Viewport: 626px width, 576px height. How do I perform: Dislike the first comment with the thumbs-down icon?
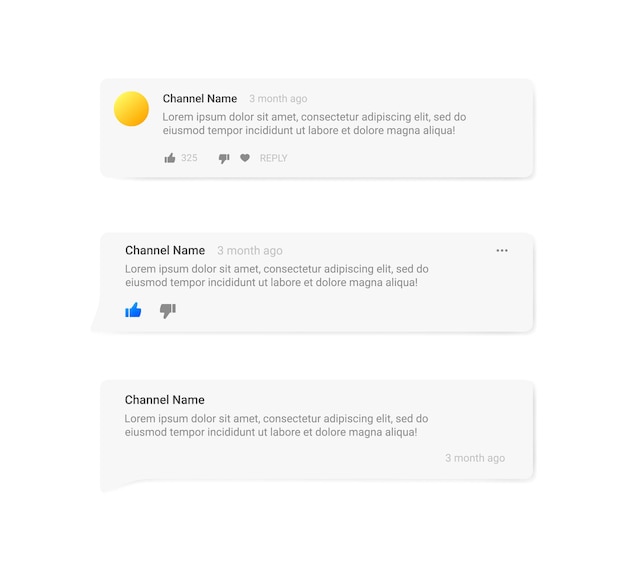click(224, 158)
